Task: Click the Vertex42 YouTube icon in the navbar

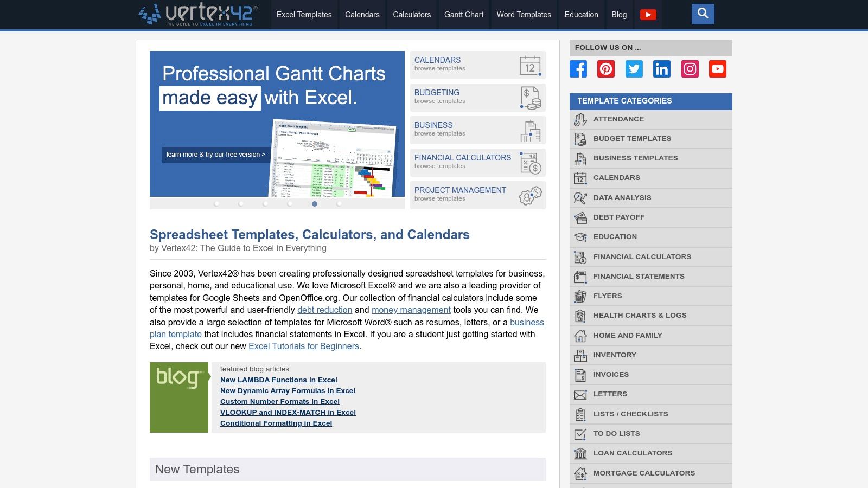Action: tap(649, 15)
